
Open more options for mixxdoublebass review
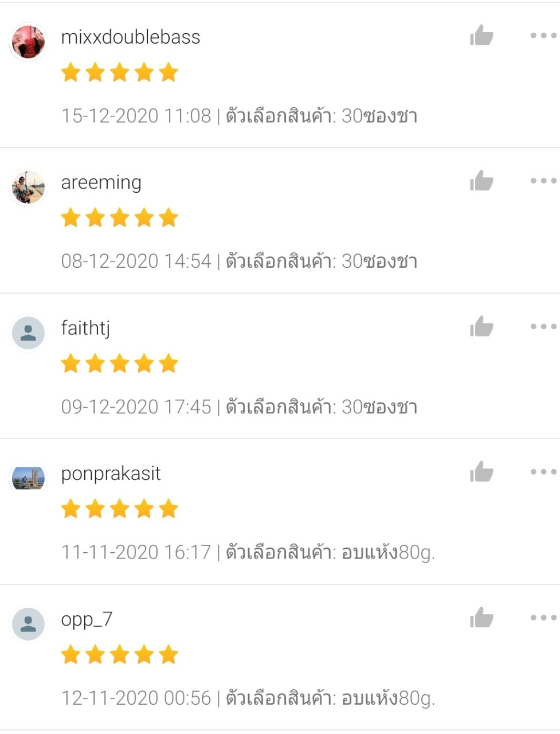point(543,36)
